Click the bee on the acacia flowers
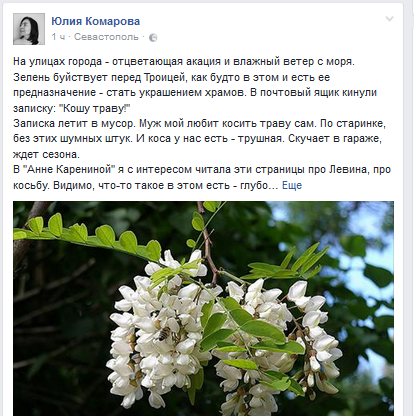414x416 pixels. point(163,333)
